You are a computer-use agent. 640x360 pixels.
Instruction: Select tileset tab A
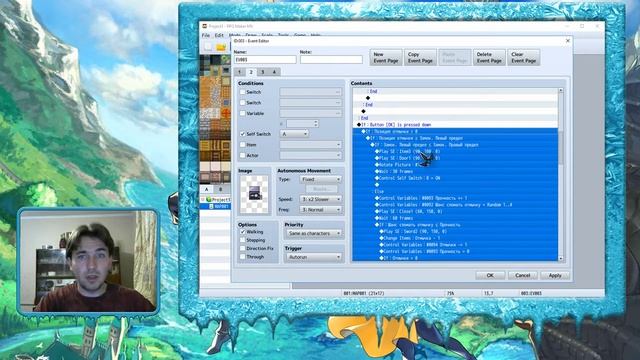pos(207,189)
